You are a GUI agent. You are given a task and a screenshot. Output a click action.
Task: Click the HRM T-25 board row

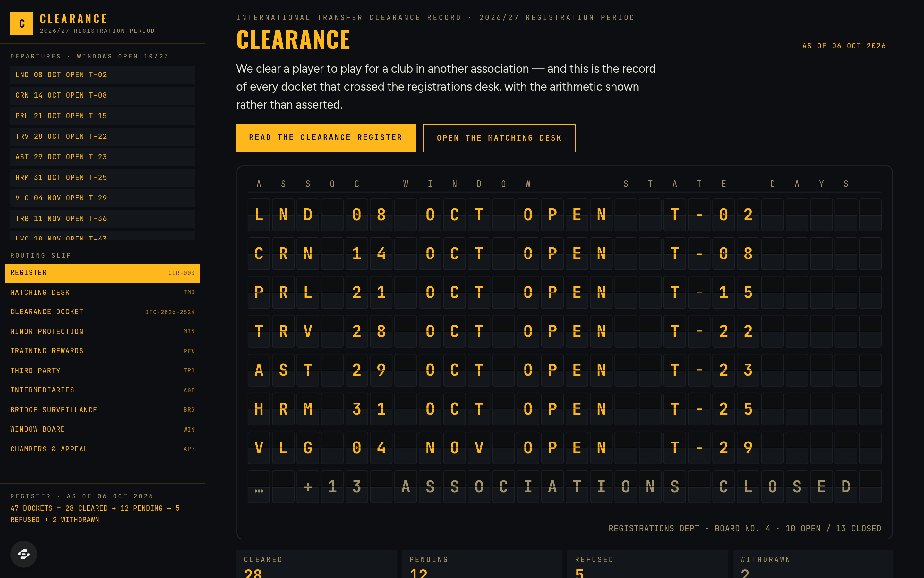coord(564,409)
